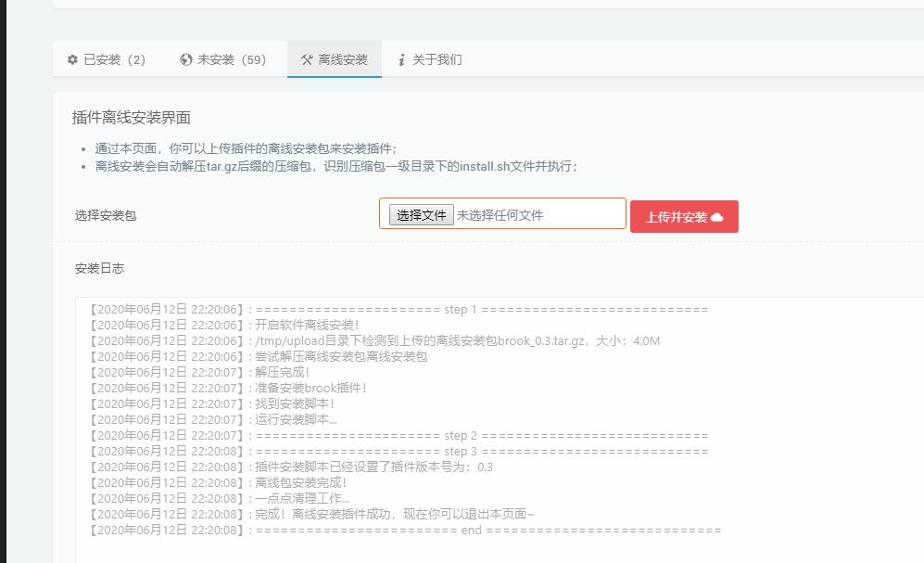Click the log line mentioning brook_0.3.tar.gz

[375, 341]
